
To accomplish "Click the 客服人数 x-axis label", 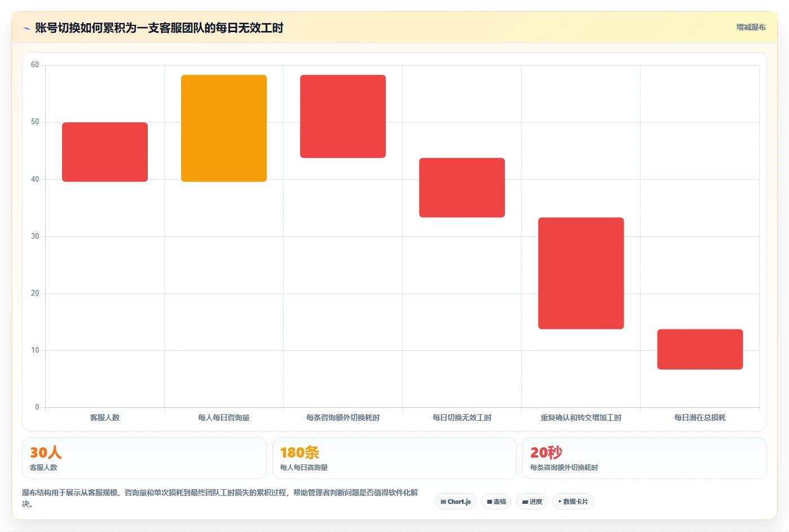I will 105,417.
